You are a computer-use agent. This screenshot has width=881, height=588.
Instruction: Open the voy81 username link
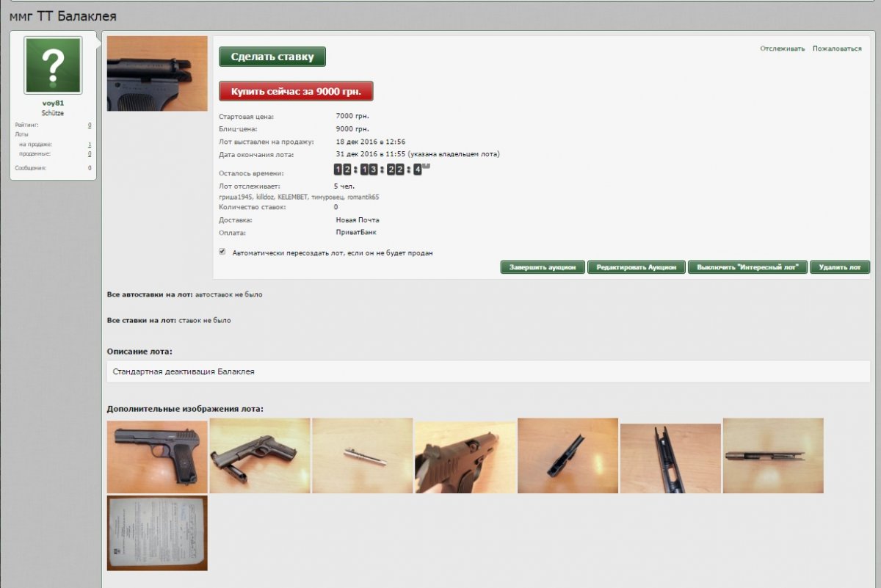pyautogui.click(x=53, y=104)
